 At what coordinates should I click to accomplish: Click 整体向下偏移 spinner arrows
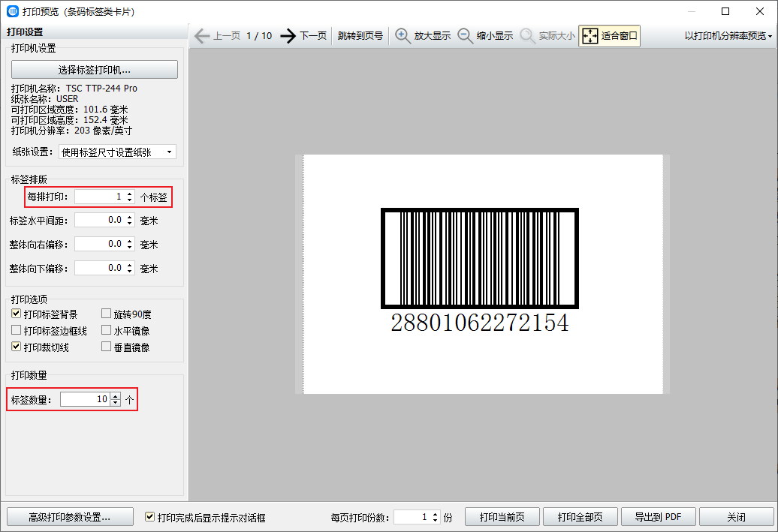tap(130, 268)
